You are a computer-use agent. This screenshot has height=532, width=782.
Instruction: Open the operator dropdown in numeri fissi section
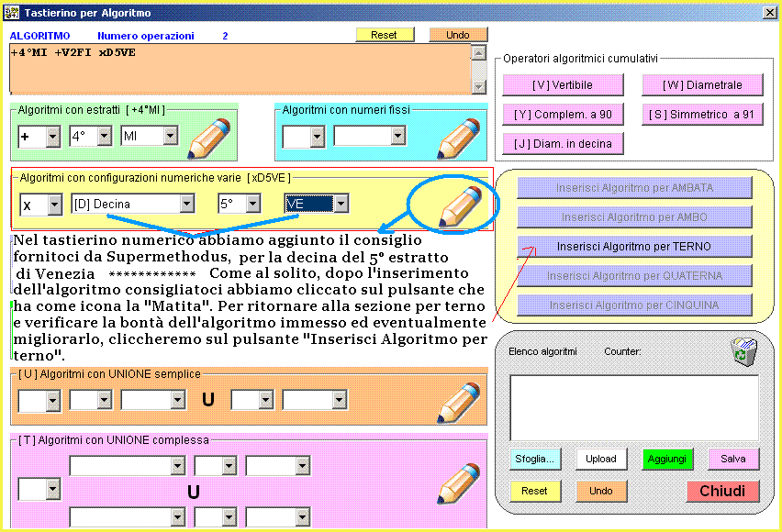(317, 136)
